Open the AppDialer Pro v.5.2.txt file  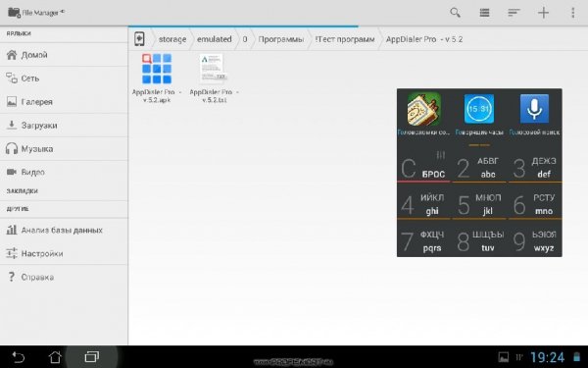click(x=214, y=79)
